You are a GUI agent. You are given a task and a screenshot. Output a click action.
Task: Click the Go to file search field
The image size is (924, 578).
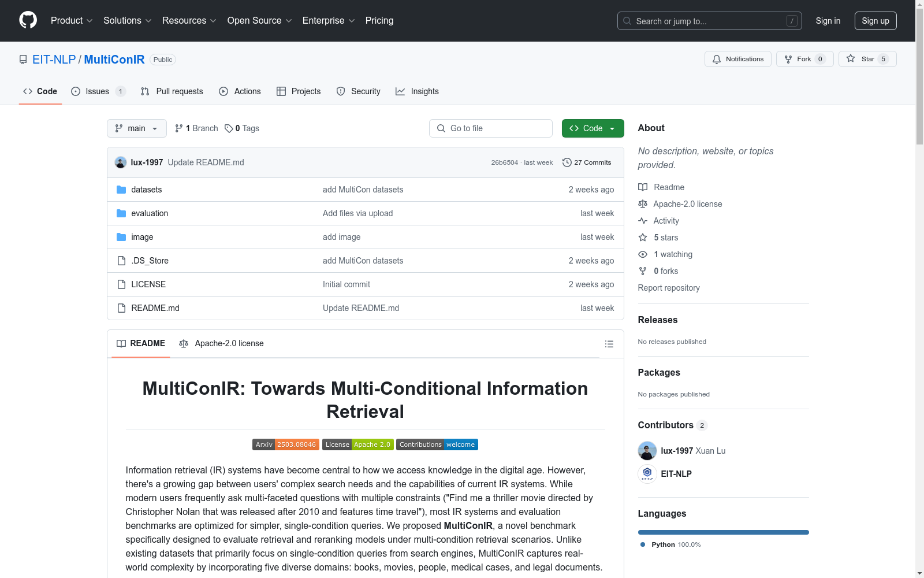tap(491, 128)
